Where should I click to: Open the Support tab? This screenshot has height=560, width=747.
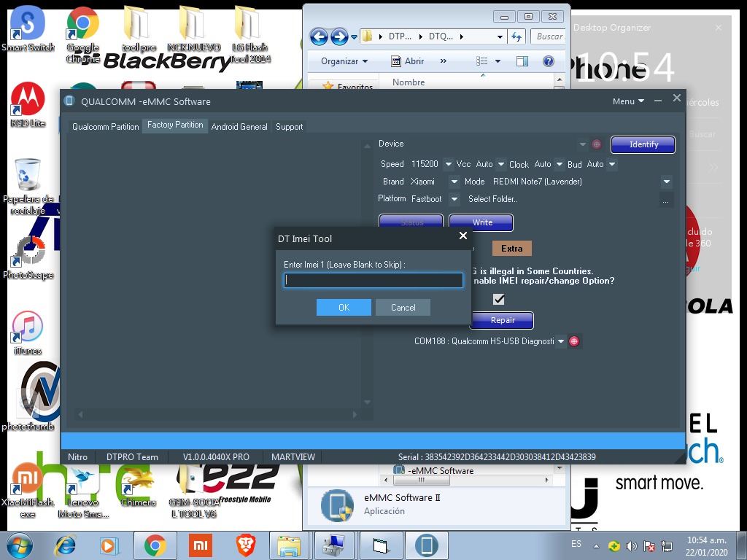289,127
